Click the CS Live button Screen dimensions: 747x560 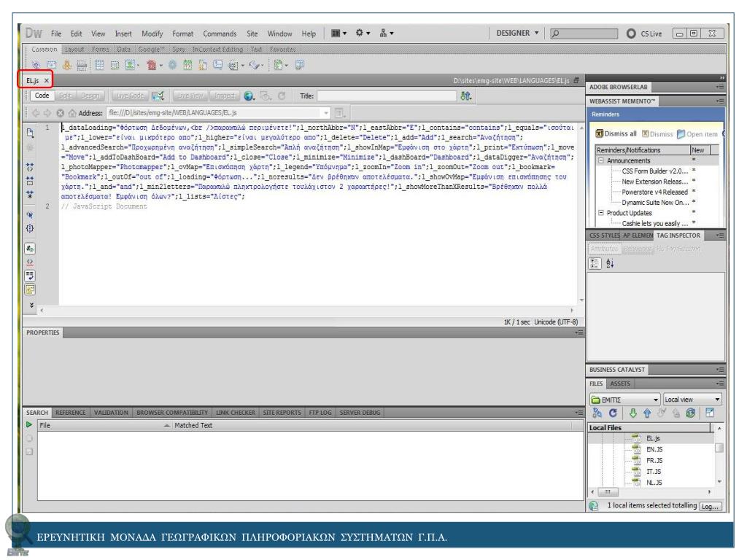(x=643, y=34)
